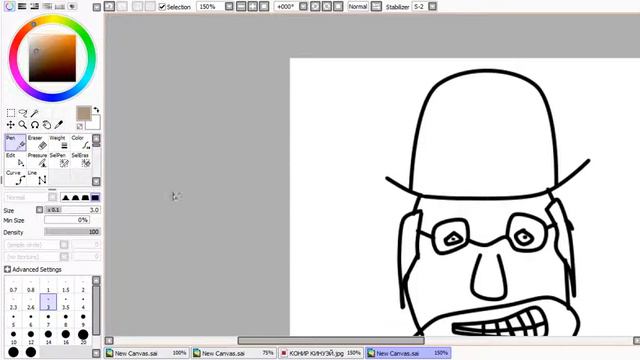Swap foreground and background colors arrow
This screenshot has width=640, height=360.
pos(96,110)
